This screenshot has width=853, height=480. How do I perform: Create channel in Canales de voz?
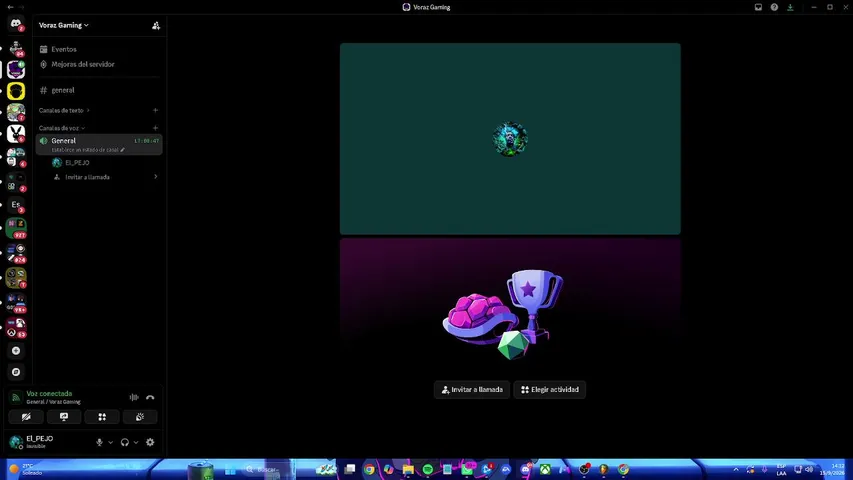point(155,128)
